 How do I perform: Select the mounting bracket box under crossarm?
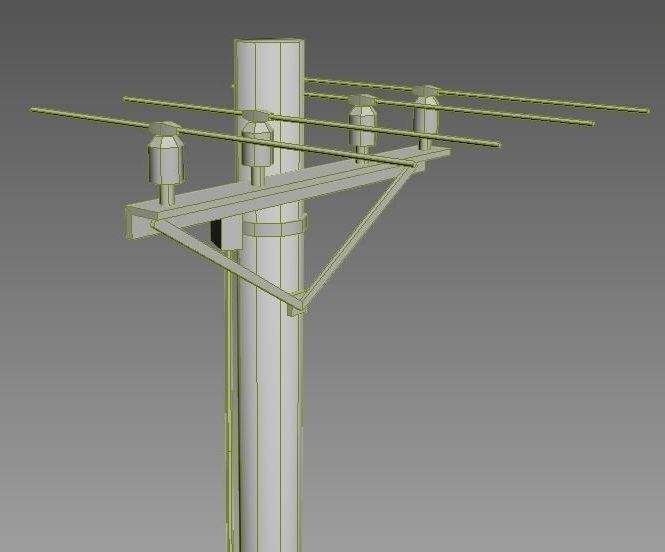point(227,234)
